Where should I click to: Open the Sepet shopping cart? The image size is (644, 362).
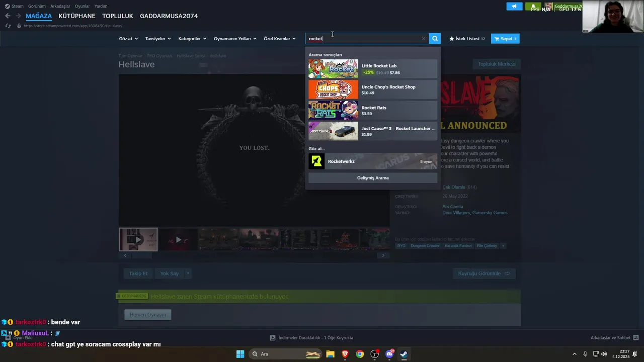pos(505,39)
